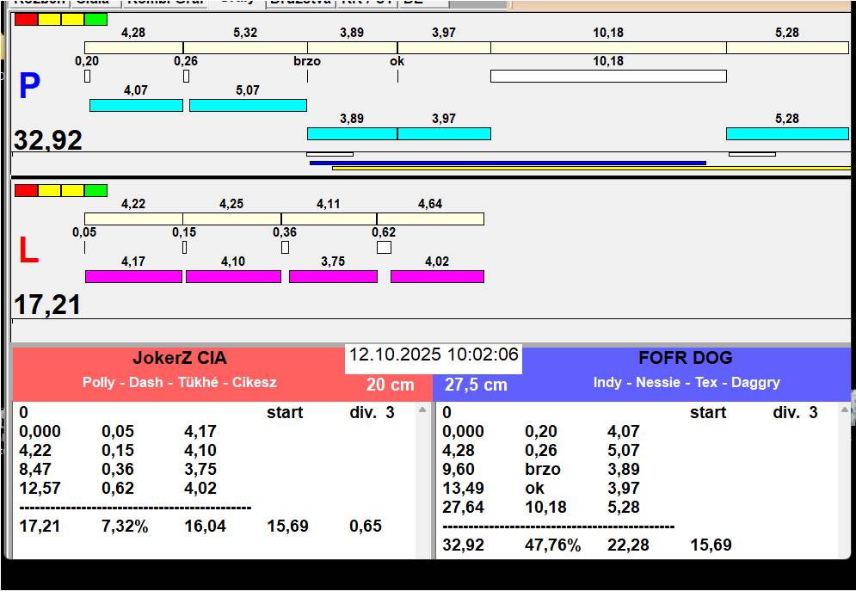Click div. 3 header in FOFR DOG results
This screenshot has height=616, width=856.
[x=796, y=412]
